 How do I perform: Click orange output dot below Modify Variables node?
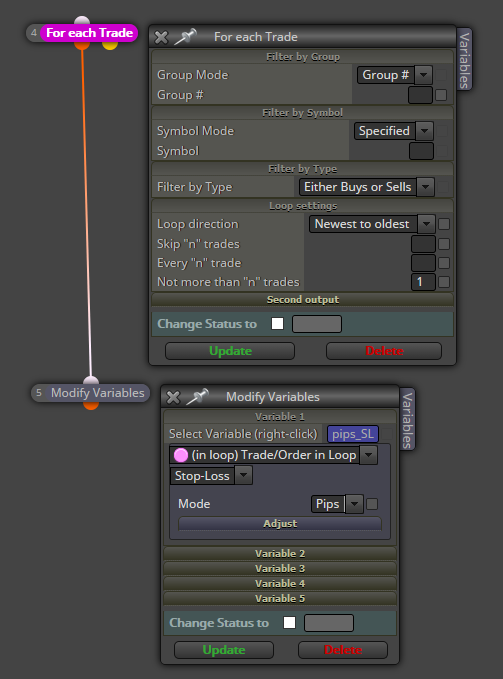tap(91, 405)
